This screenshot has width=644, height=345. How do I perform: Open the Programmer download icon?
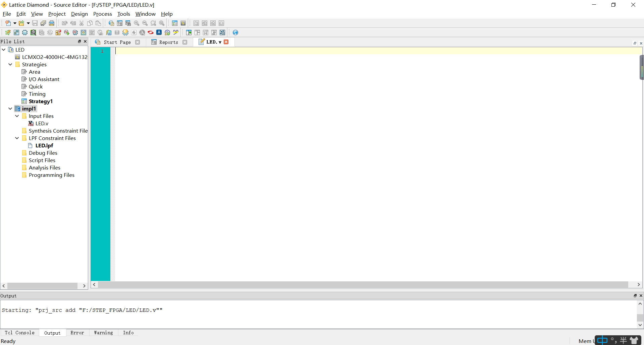125,32
